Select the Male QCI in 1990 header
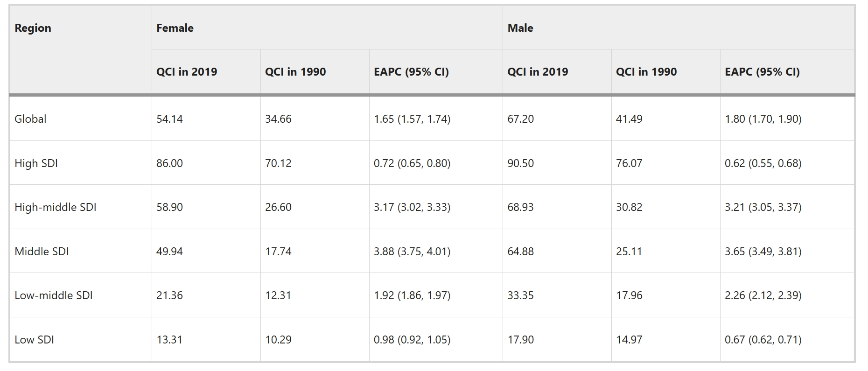868x371 pixels. [646, 72]
